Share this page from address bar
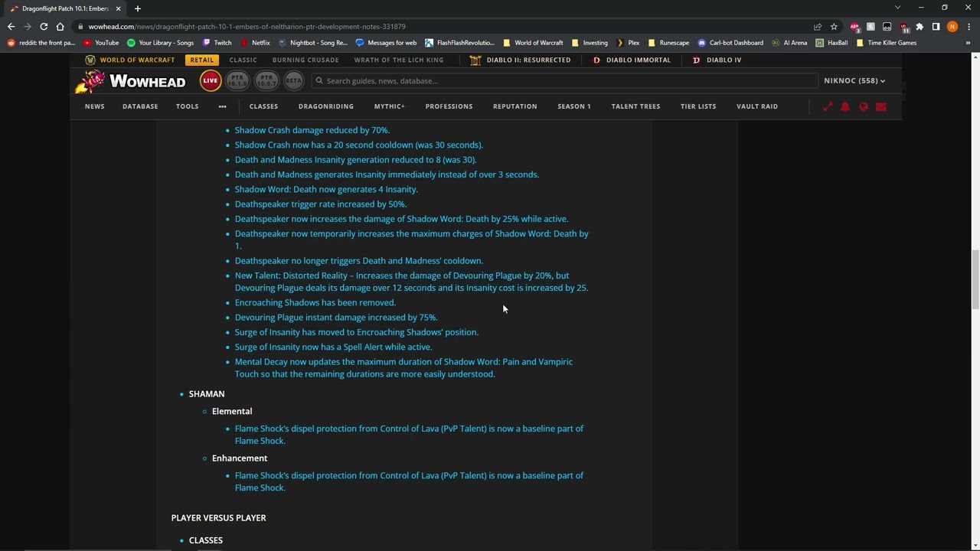 point(818,26)
